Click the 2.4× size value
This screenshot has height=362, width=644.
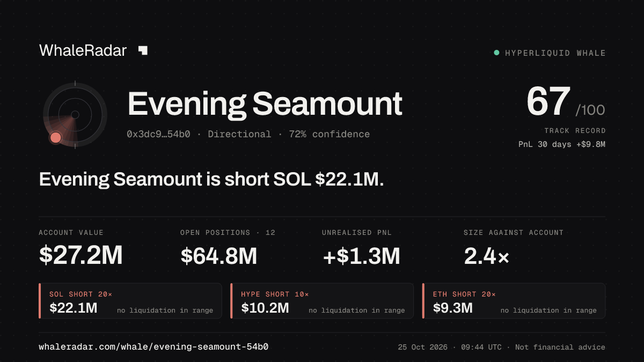coord(486,256)
